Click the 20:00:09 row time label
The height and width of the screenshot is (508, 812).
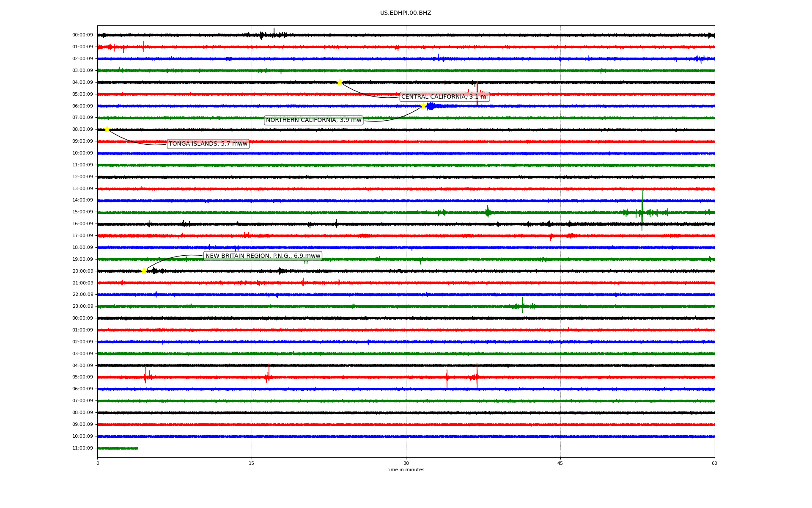coord(82,271)
